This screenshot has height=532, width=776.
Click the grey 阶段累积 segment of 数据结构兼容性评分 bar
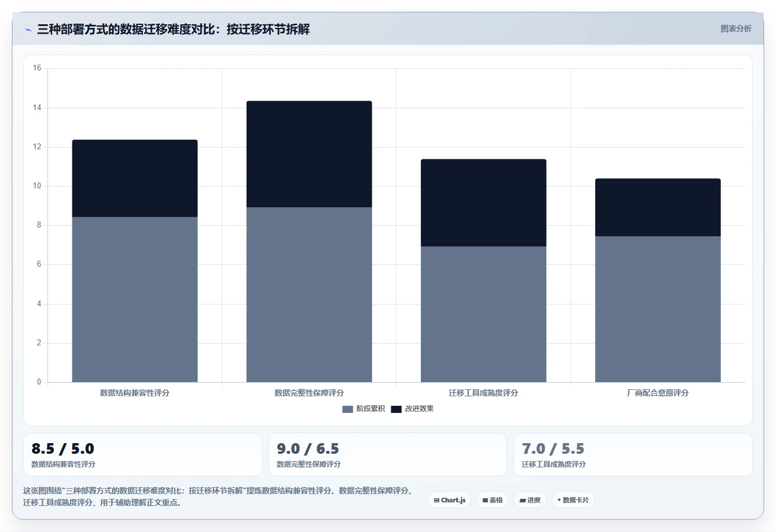coord(135,299)
